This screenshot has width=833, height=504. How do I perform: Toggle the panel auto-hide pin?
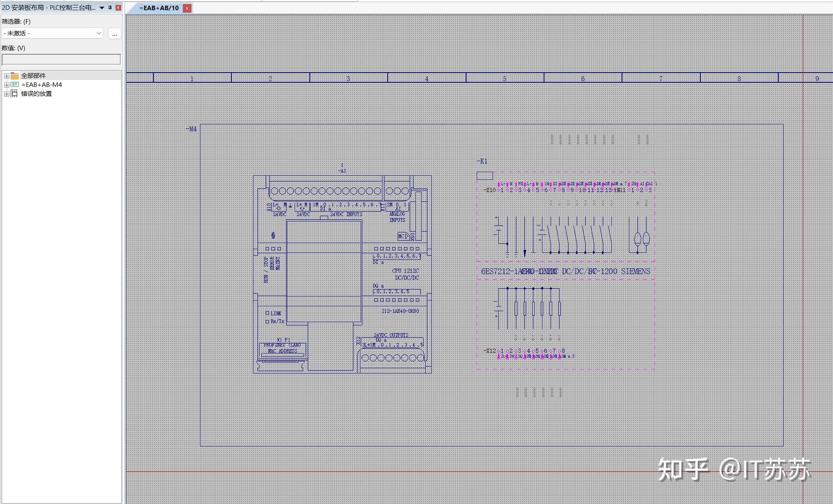[x=109, y=7]
